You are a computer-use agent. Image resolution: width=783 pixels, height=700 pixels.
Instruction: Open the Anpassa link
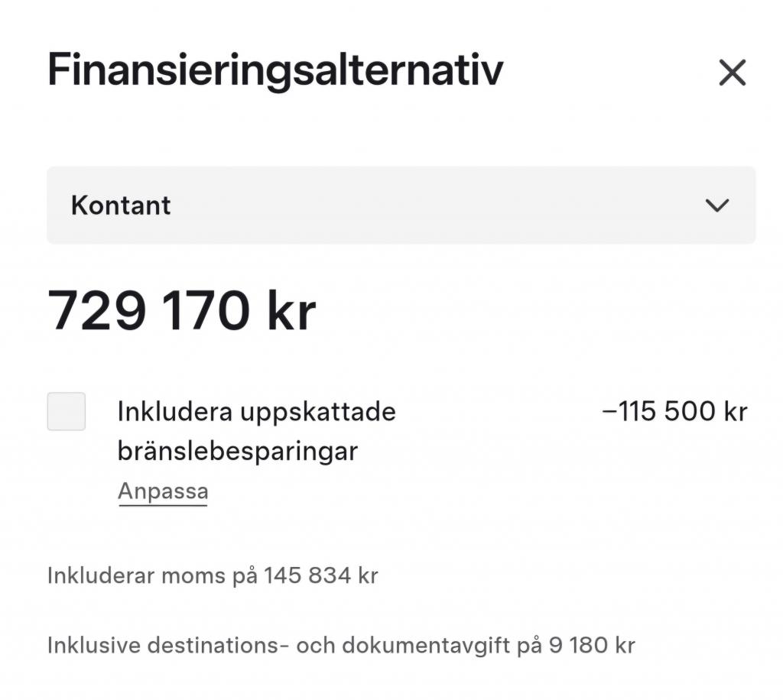tap(162, 491)
